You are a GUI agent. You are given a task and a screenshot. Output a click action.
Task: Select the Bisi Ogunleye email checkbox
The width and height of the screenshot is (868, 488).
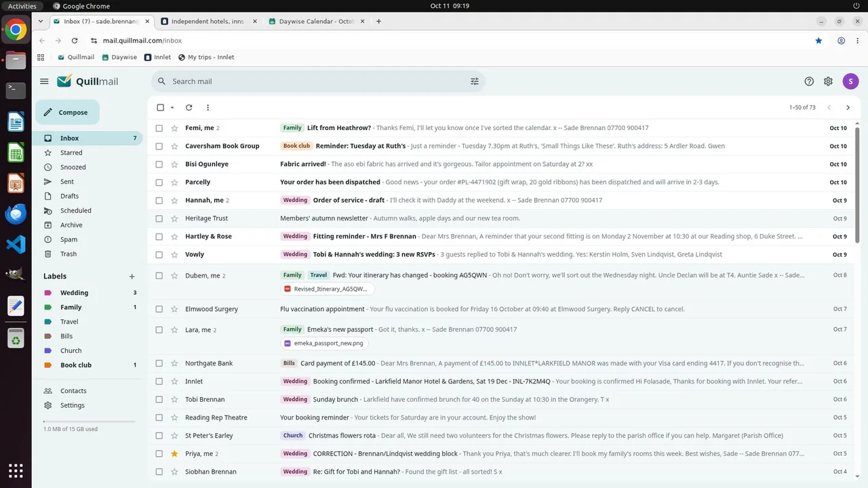click(x=159, y=164)
